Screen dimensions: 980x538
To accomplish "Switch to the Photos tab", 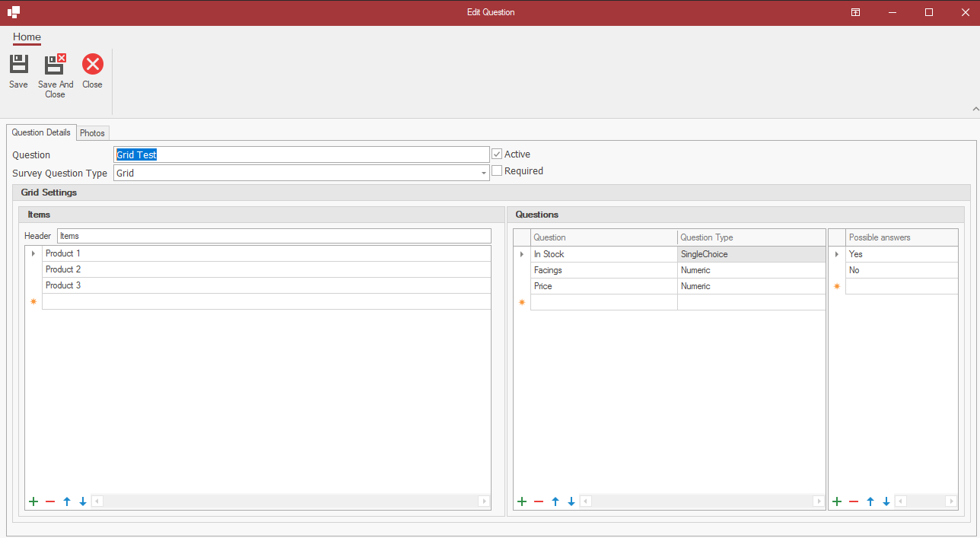I will point(92,133).
